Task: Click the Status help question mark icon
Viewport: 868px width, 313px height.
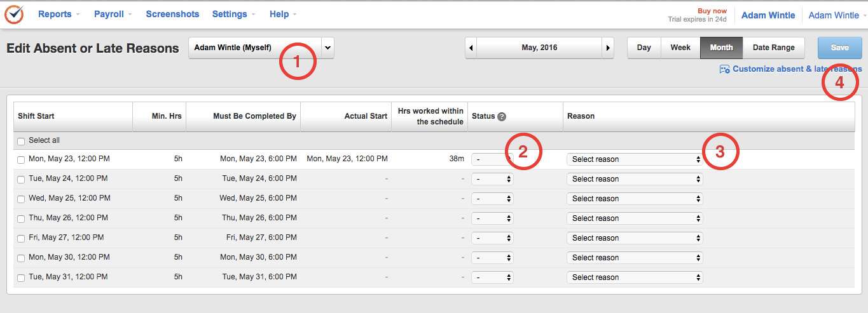Action: tap(502, 117)
